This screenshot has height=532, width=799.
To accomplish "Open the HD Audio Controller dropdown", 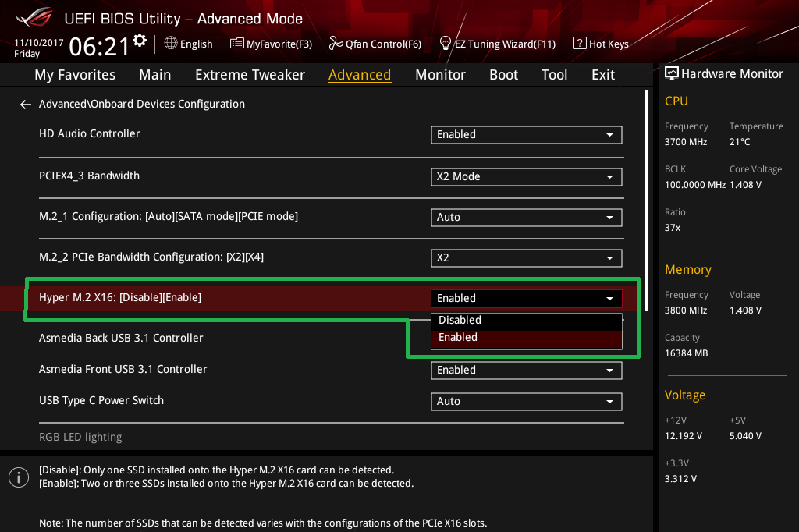I will click(x=527, y=134).
